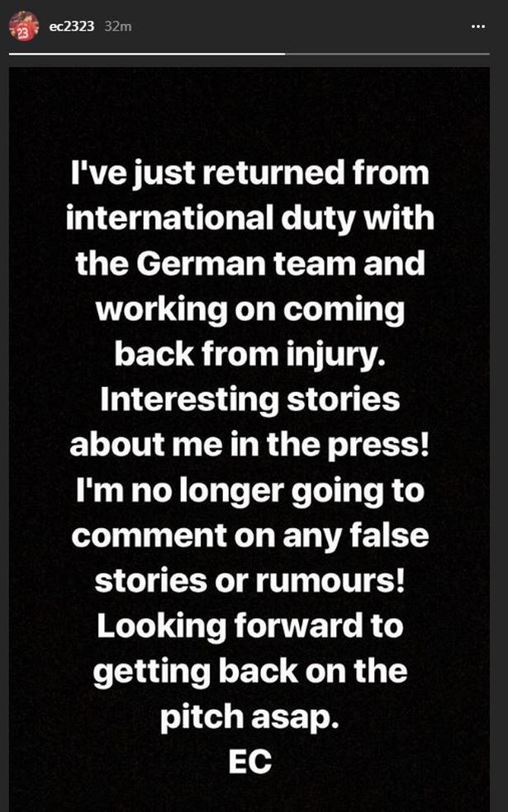Click the "Interesting stories" text line

click(x=249, y=399)
